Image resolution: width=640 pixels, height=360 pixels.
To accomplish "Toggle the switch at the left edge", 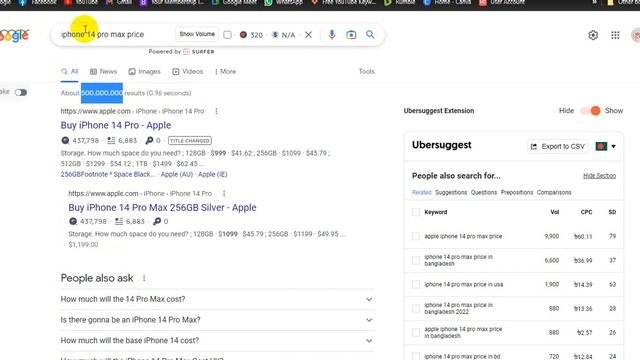I will (x=21, y=92).
